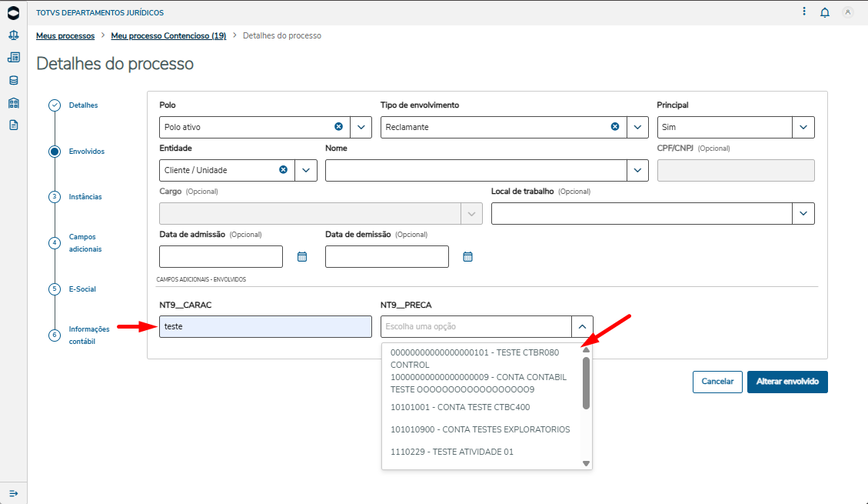Open the vertical three-dot options menu
Image resolution: width=868 pixels, height=504 pixels.
click(x=804, y=12)
